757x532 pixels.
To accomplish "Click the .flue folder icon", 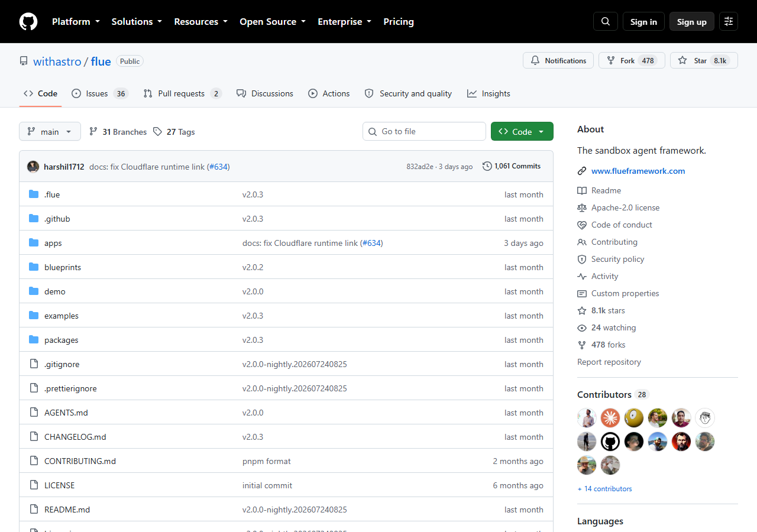I will click(34, 194).
